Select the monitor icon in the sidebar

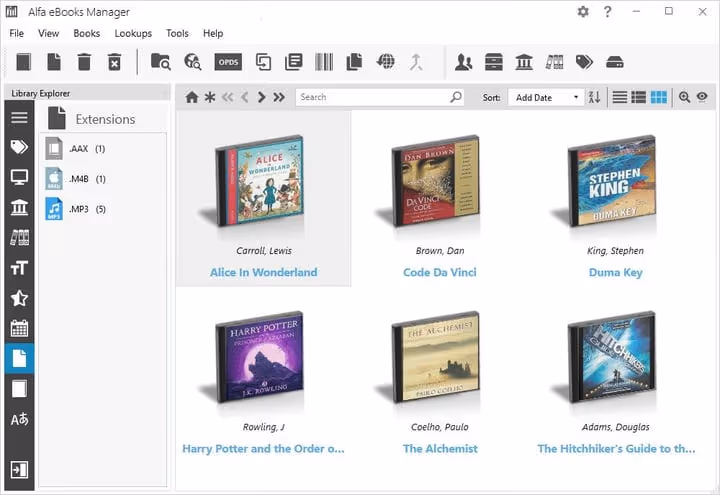tap(19, 177)
